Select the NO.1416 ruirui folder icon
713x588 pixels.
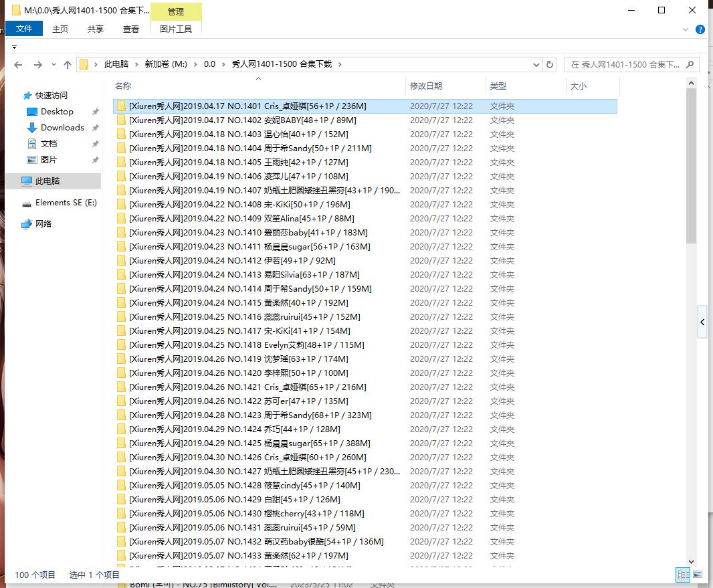point(121,317)
